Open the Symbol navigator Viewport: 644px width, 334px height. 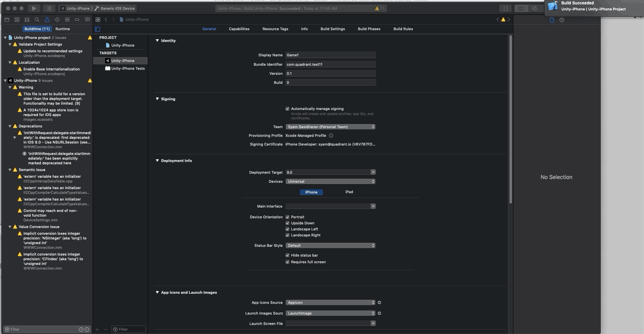[27, 19]
